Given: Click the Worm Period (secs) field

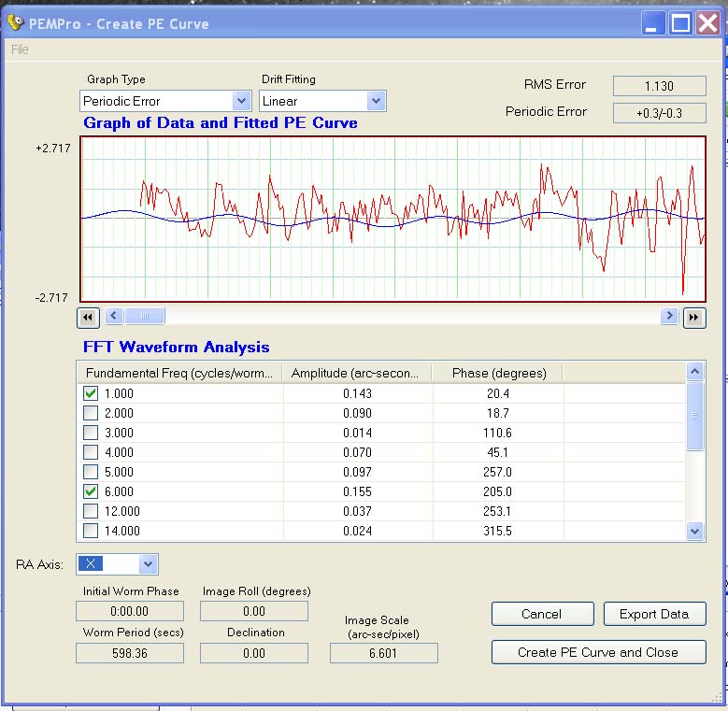Looking at the screenshot, I should [130, 653].
